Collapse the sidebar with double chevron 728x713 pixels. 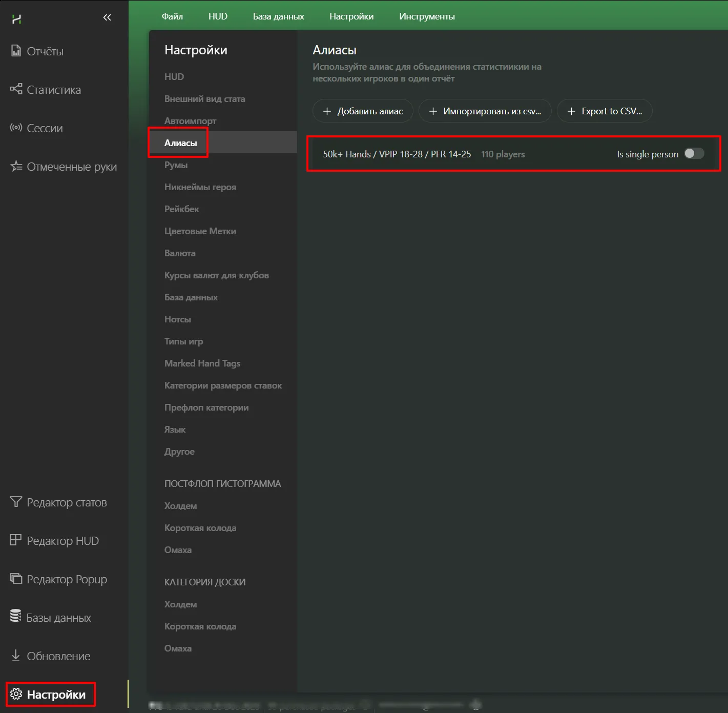107,18
